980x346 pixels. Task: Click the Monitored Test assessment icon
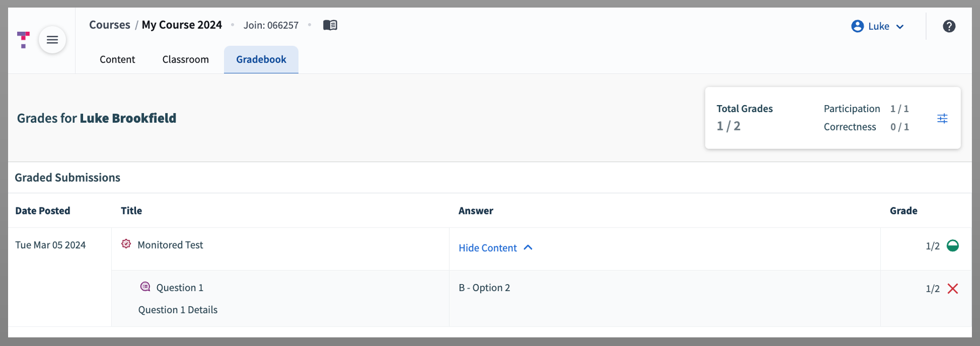[126, 244]
